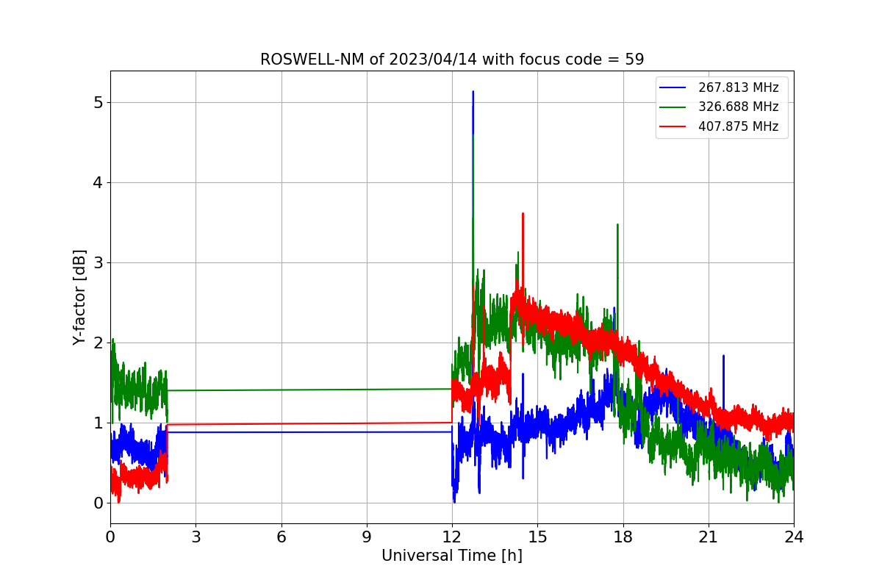Screen dimensions: 882x588
Task: Click y-axis tick label 3
Action: coord(98,262)
